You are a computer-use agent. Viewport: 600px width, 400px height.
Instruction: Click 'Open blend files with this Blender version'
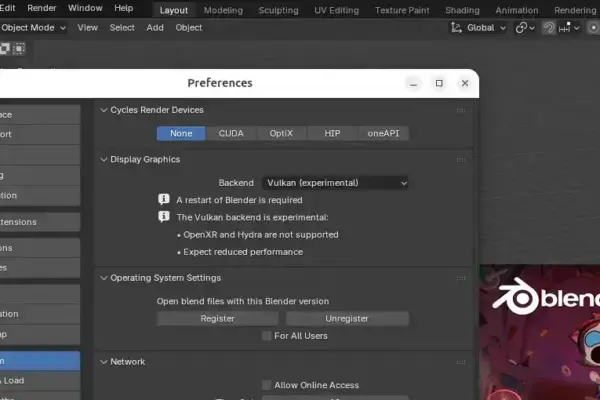click(x=243, y=301)
